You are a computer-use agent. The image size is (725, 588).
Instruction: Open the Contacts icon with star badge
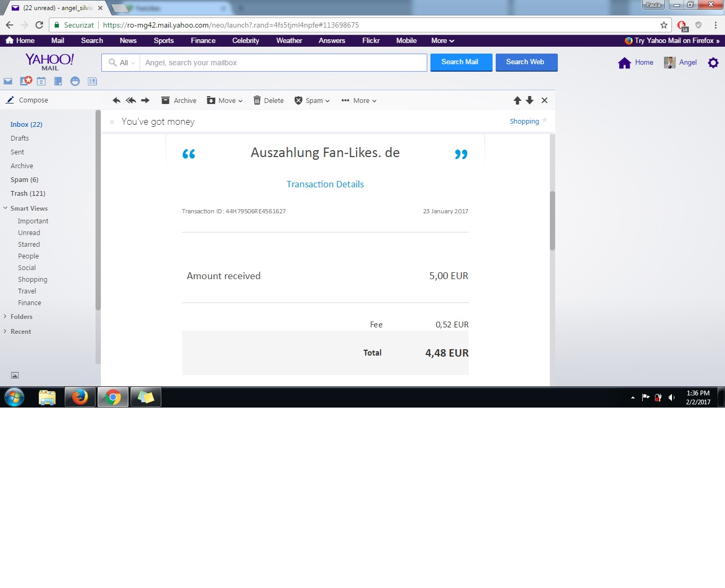click(25, 81)
